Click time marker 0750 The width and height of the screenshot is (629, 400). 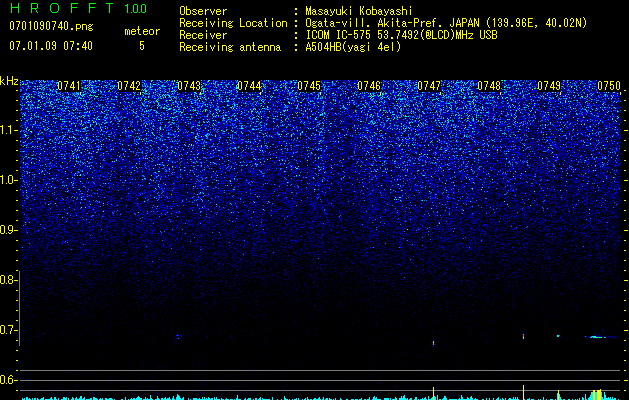coord(609,86)
